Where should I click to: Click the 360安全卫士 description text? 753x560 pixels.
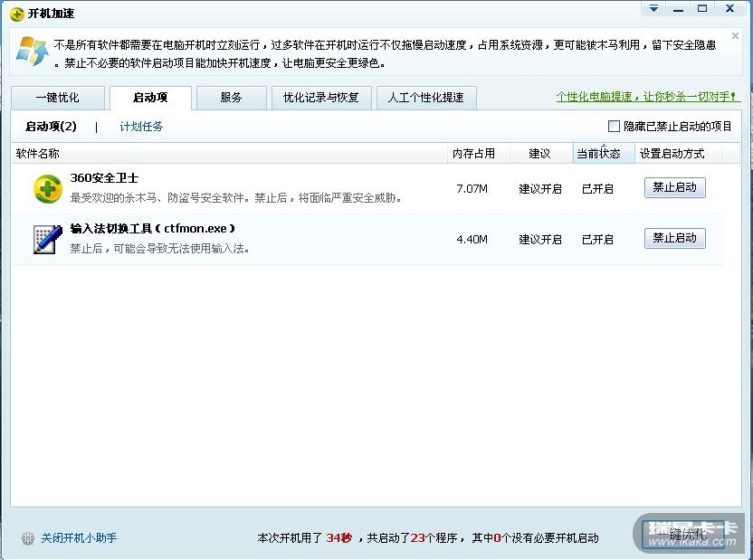tap(236, 198)
